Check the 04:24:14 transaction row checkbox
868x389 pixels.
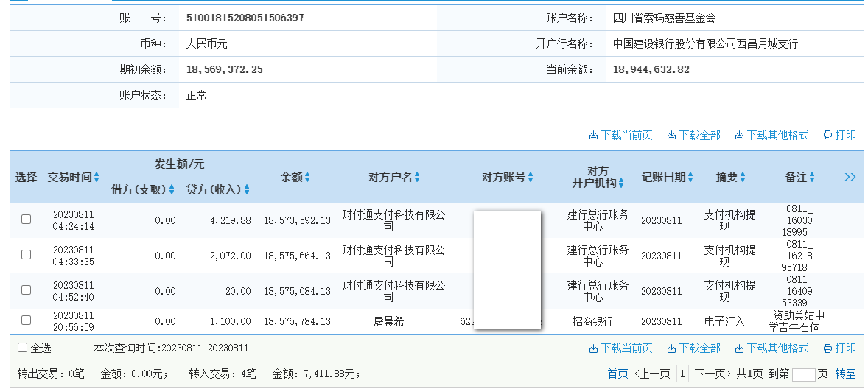(26, 219)
